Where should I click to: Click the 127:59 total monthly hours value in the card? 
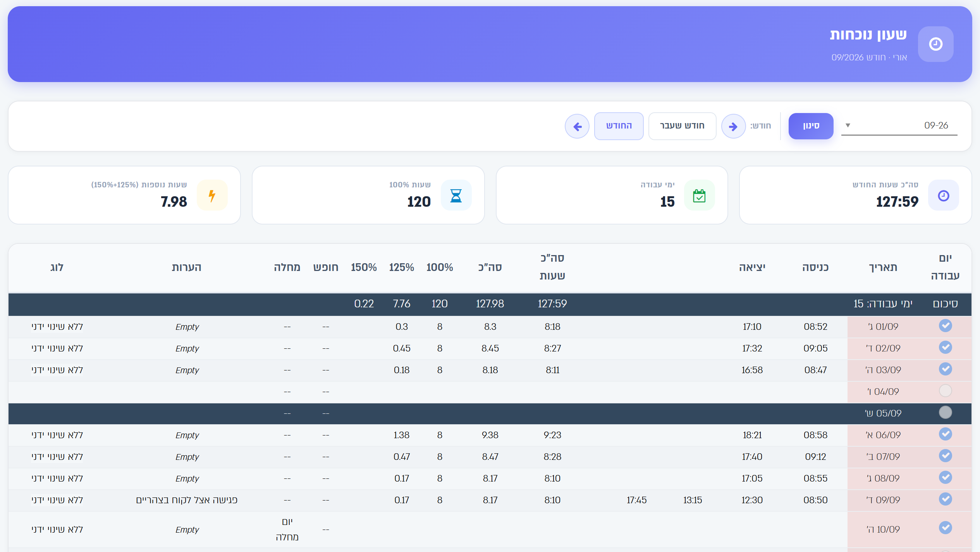coord(897,202)
